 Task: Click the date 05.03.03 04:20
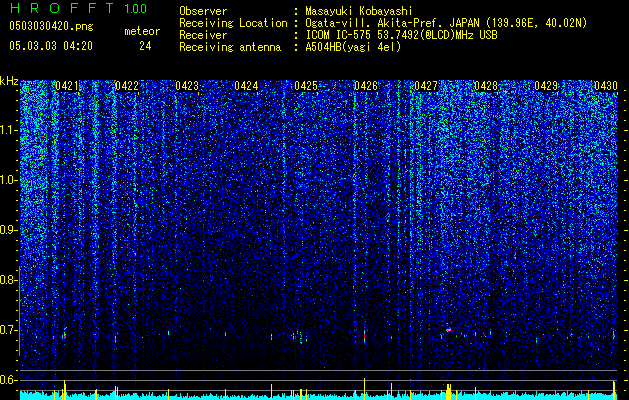point(51,46)
